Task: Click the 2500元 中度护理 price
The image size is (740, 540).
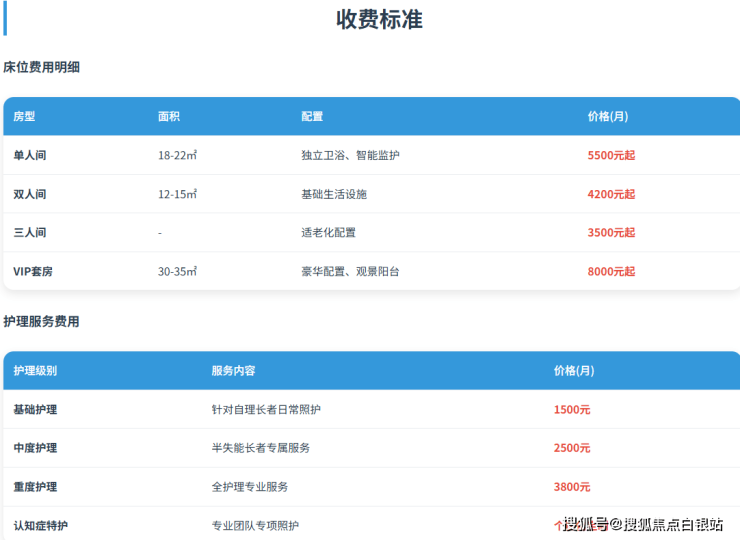Action: click(x=572, y=448)
